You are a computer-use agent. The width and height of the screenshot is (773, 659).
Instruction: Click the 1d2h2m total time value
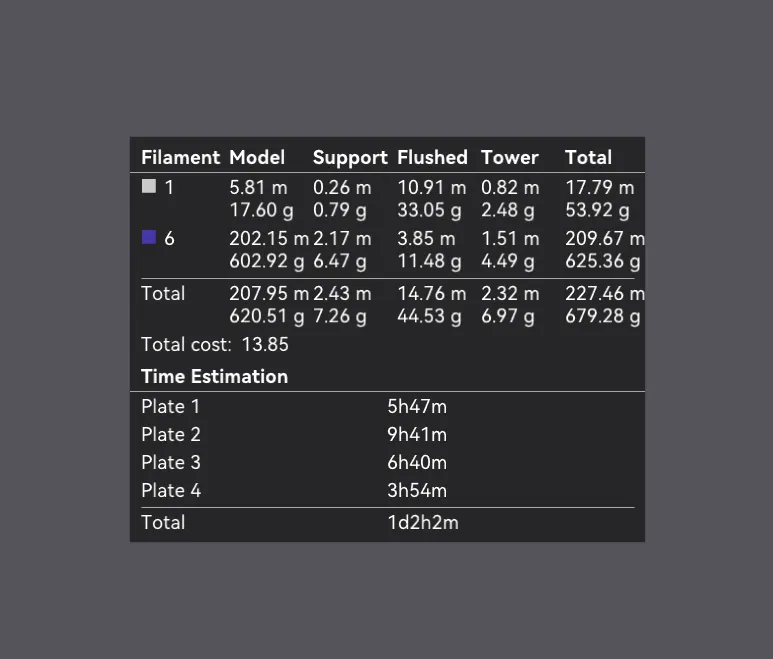[x=423, y=522]
